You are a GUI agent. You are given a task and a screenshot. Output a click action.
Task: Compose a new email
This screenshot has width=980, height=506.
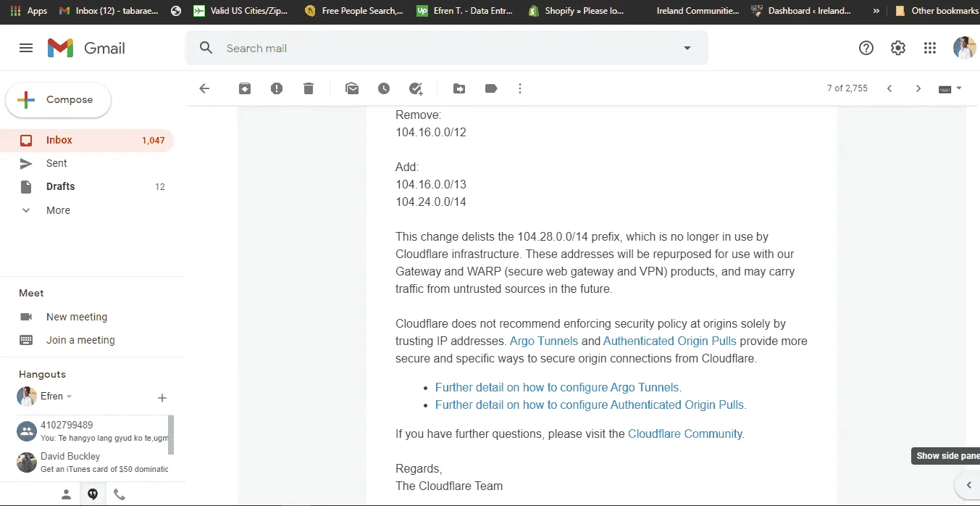(59, 100)
